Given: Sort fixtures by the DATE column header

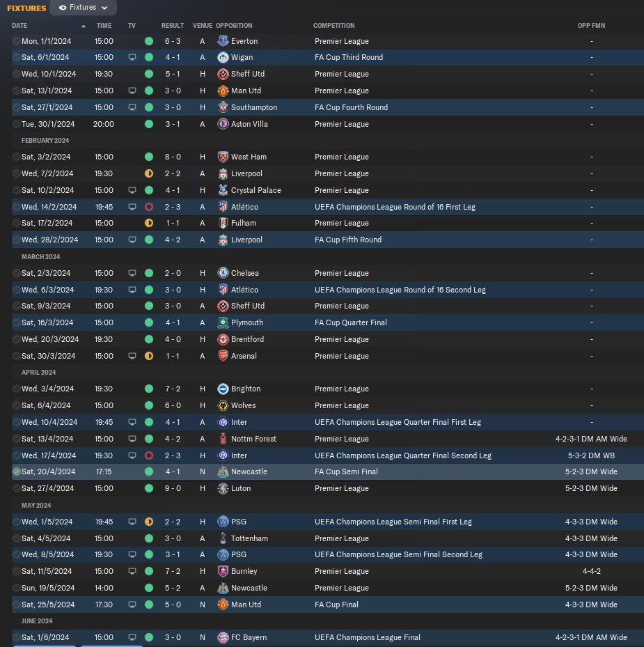Looking at the screenshot, I should pyautogui.click(x=19, y=26).
